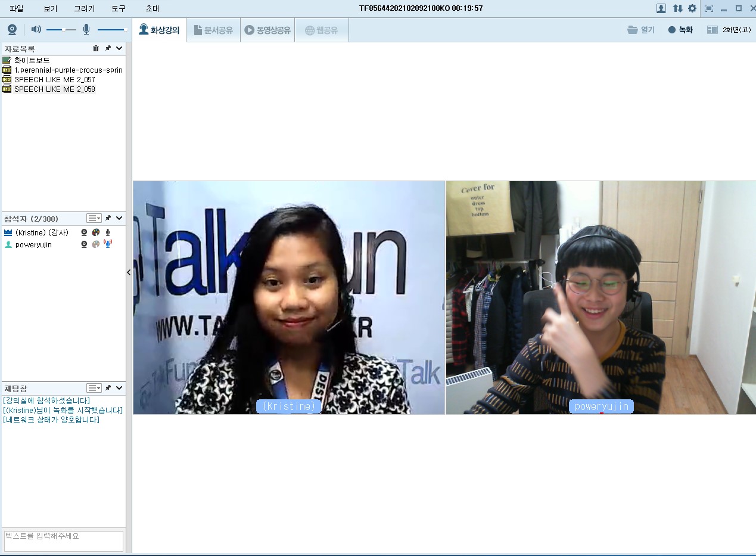Image resolution: width=756 pixels, height=556 pixels.
Task: Adjust the speaker volume slider
Action: [x=63, y=29]
